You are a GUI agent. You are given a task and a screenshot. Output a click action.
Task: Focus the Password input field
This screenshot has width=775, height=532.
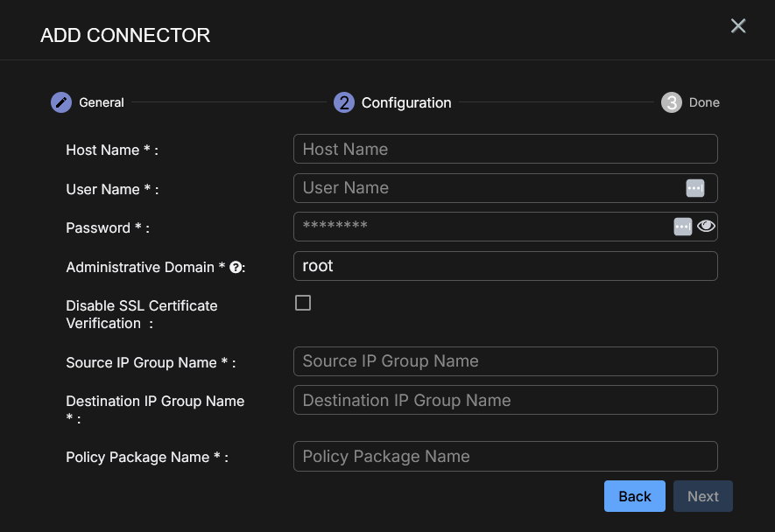(x=482, y=227)
